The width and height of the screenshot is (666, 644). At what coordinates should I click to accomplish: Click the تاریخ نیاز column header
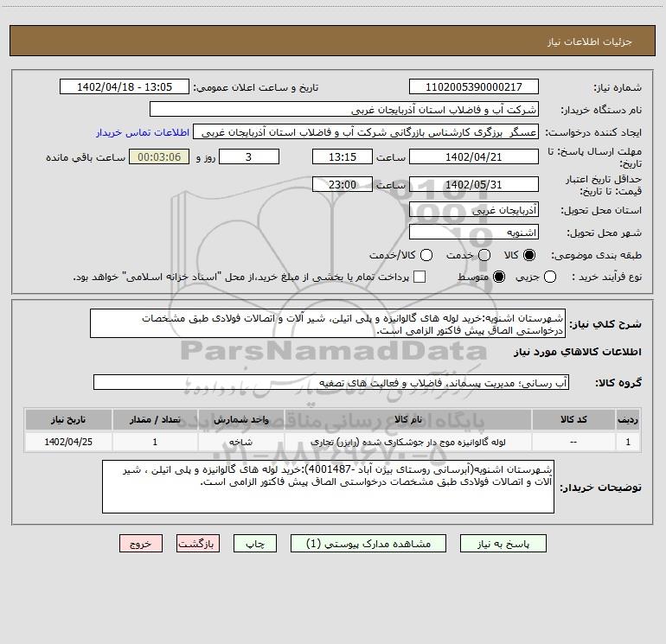coord(68,419)
